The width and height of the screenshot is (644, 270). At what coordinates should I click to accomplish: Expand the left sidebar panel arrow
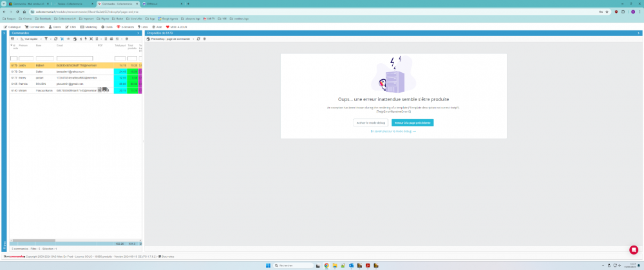(4, 33)
